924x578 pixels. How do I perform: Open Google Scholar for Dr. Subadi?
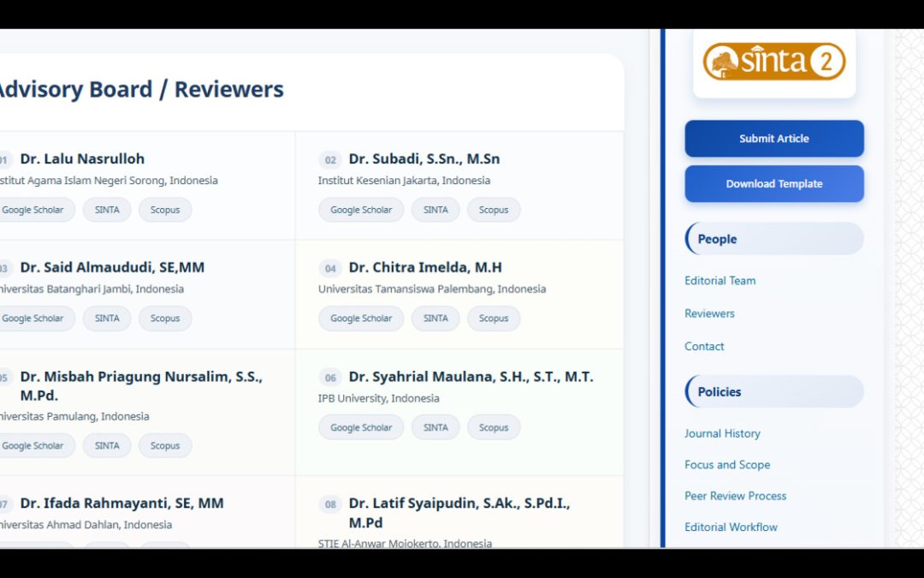tap(361, 210)
